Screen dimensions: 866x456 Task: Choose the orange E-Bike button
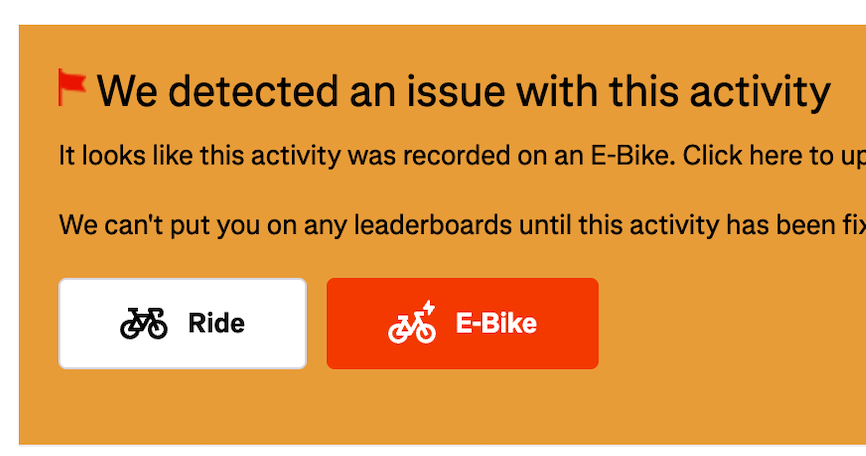coord(462,323)
